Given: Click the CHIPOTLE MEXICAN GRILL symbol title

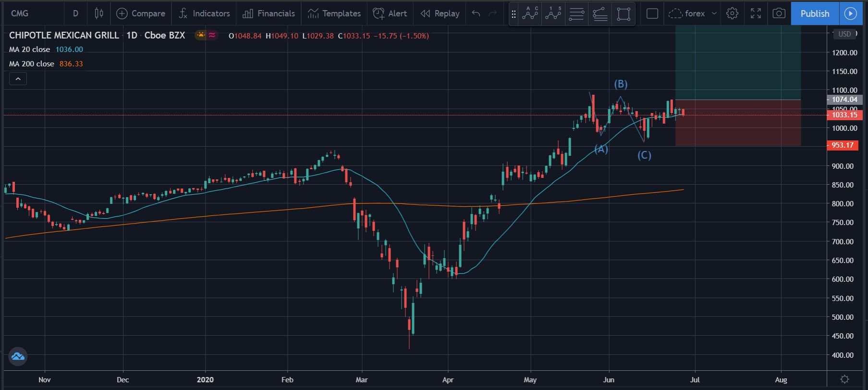Looking at the screenshot, I should (x=64, y=35).
